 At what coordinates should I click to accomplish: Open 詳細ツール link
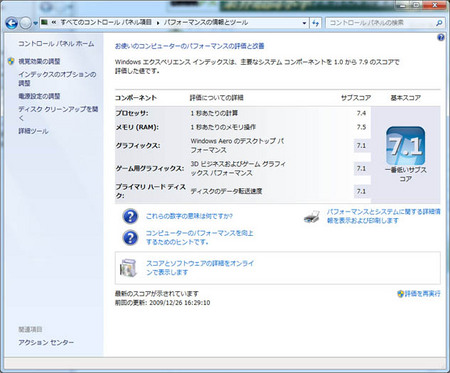point(33,131)
